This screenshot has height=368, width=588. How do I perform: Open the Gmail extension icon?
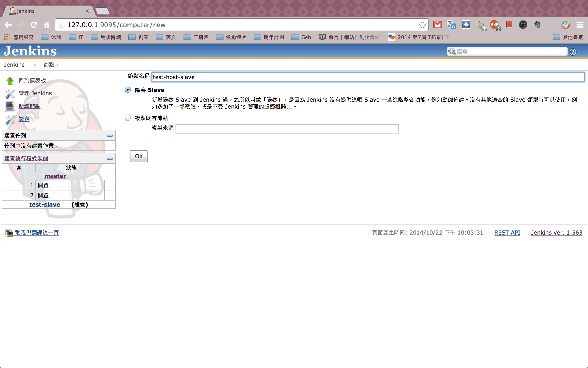click(437, 25)
